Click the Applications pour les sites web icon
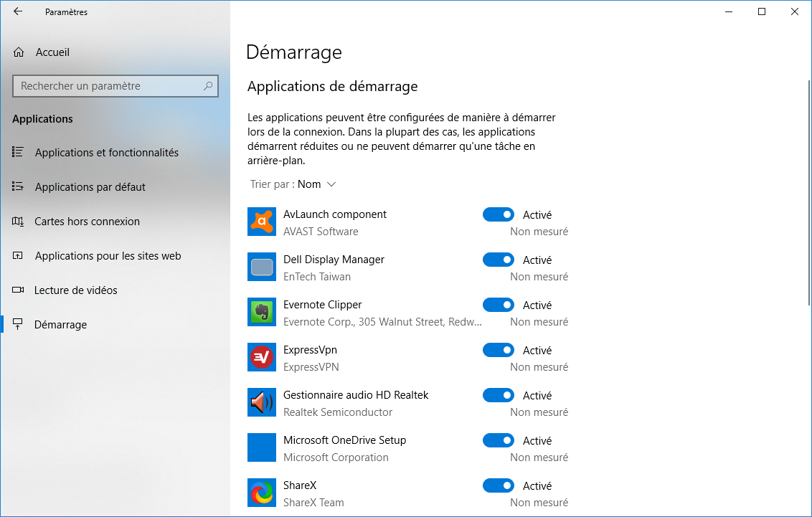Viewport: 812px width, 517px height. click(18, 256)
